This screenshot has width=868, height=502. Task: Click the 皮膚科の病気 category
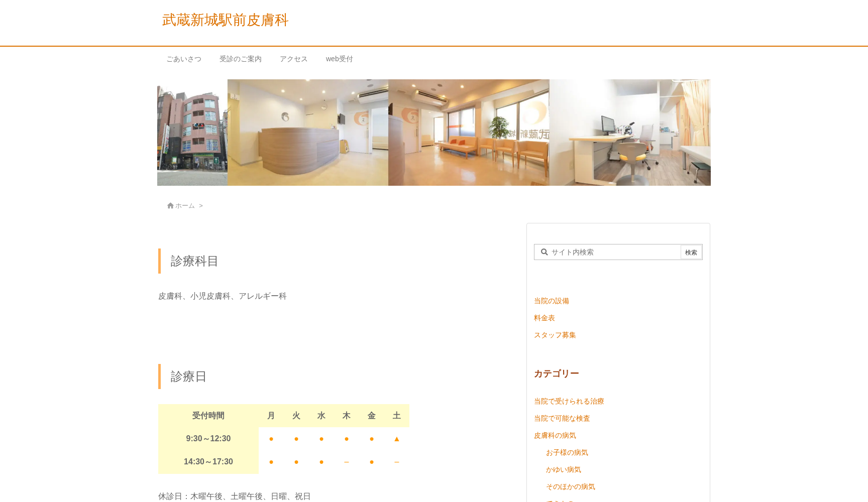tap(555, 435)
